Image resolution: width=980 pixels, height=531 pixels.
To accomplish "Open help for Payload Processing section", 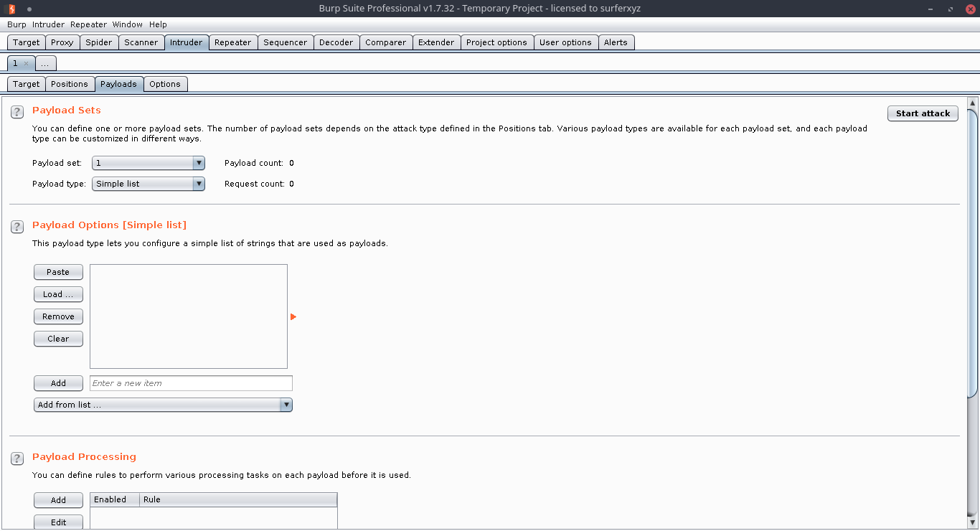I will point(17,459).
